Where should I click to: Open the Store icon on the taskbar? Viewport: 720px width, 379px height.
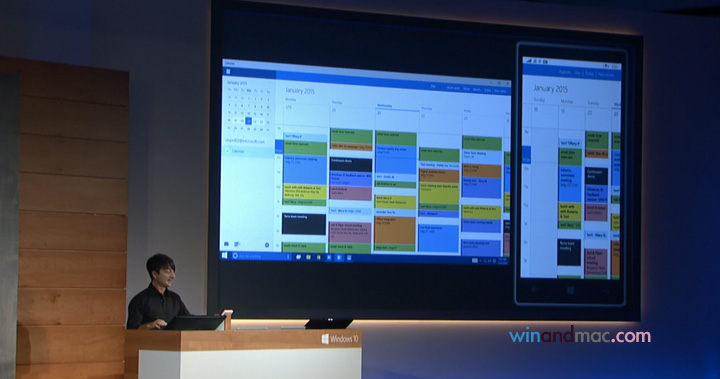319,258
